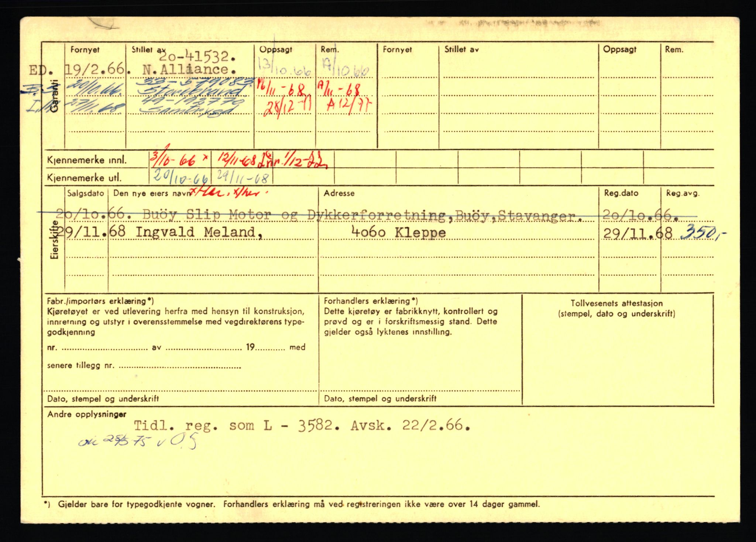Click the text Avsk. 22/2.66
This screenshot has width=756, height=542.
point(410,426)
